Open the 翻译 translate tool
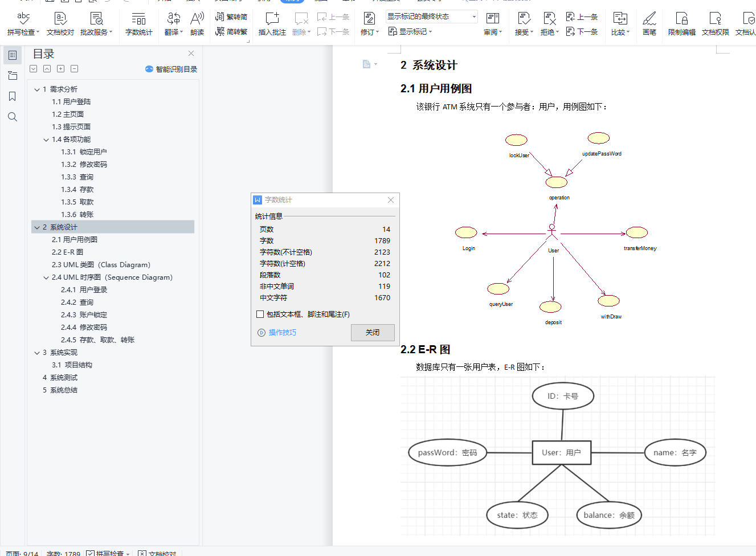The image size is (756, 556). click(174, 24)
